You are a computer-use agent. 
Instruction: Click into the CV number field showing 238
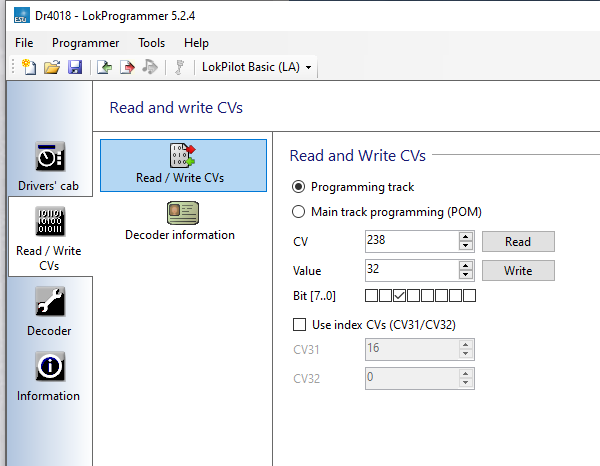click(x=412, y=241)
